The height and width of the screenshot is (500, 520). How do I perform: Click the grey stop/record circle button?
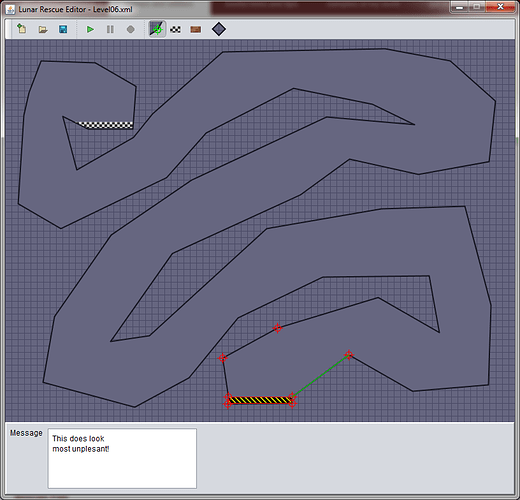coord(131,29)
